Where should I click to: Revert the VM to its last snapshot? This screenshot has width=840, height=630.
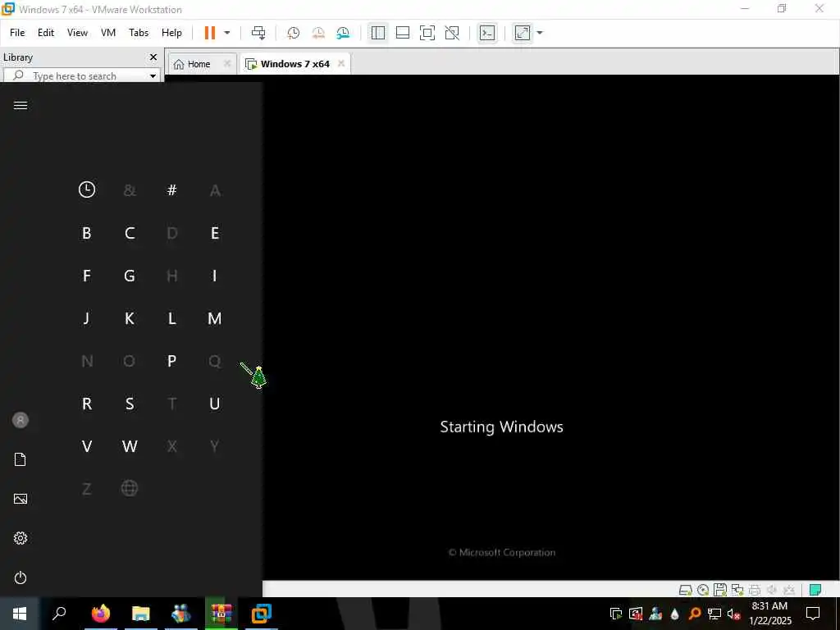coord(318,33)
